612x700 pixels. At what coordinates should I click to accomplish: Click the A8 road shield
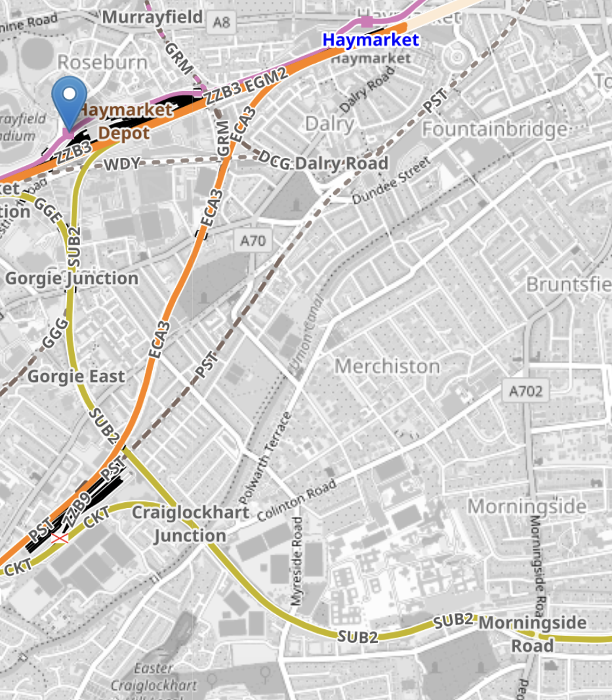[x=221, y=22]
